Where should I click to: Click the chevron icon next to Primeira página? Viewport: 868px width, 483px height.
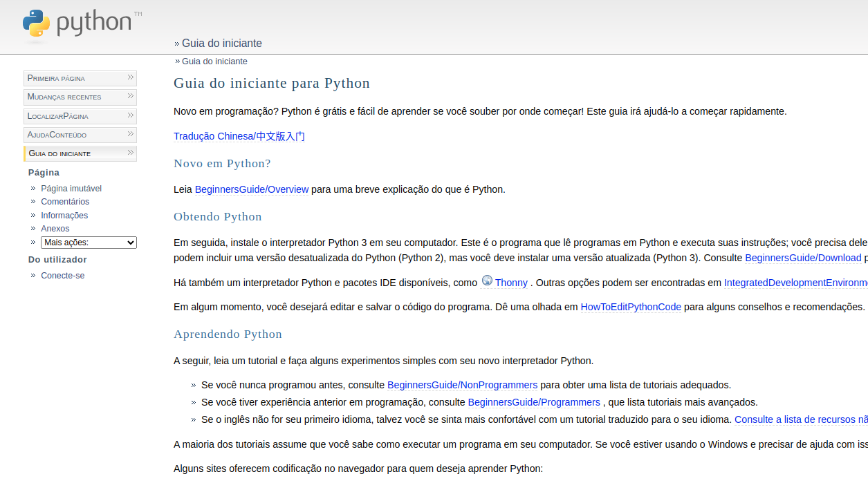[129, 77]
